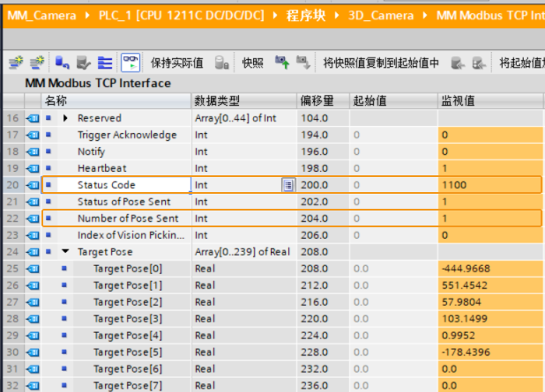Viewport: 545px width, 392px height.
Task: Click tag icon on Target Pose[3] row
Action: (x=33, y=319)
